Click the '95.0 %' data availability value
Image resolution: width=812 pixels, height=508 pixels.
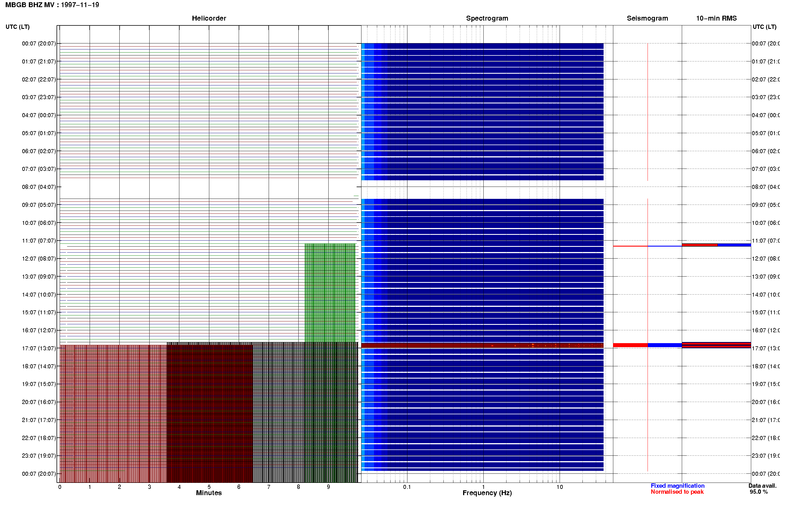[x=759, y=491]
